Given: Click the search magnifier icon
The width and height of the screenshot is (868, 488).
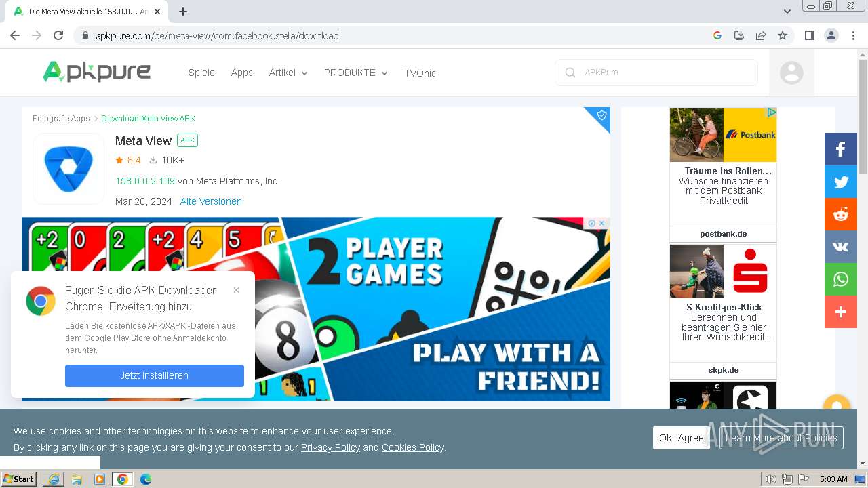Looking at the screenshot, I should pyautogui.click(x=570, y=73).
